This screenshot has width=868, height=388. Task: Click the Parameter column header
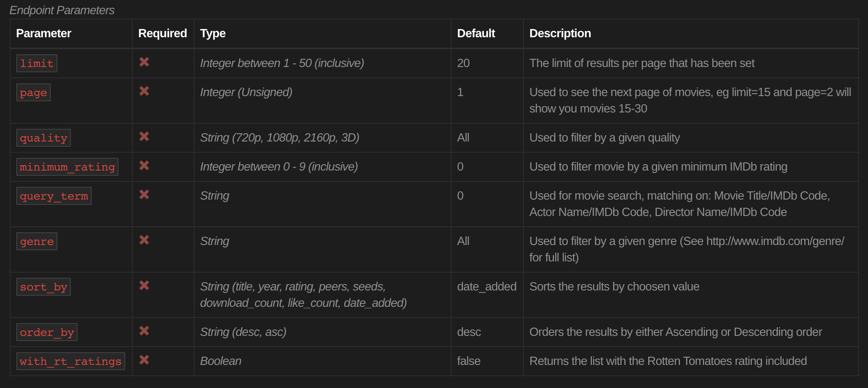coord(44,33)
